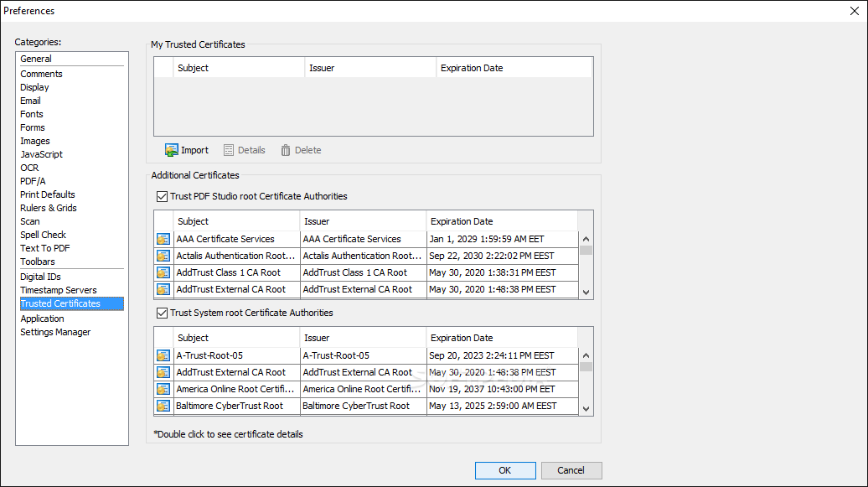Image resolution: width=868 pixels, height=487 pixels.
Task: Click Expiration Date header in My Trusted Certificates
Action: pos(514,68)
